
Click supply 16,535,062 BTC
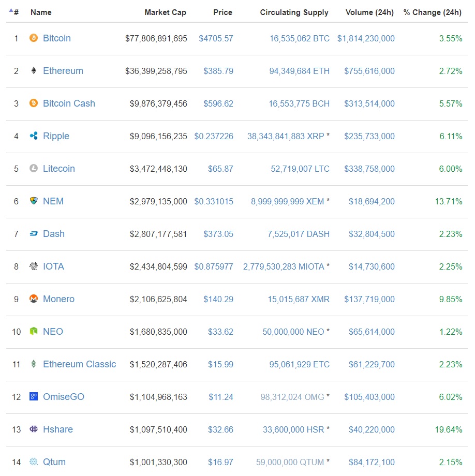click(x=299, y=39)
